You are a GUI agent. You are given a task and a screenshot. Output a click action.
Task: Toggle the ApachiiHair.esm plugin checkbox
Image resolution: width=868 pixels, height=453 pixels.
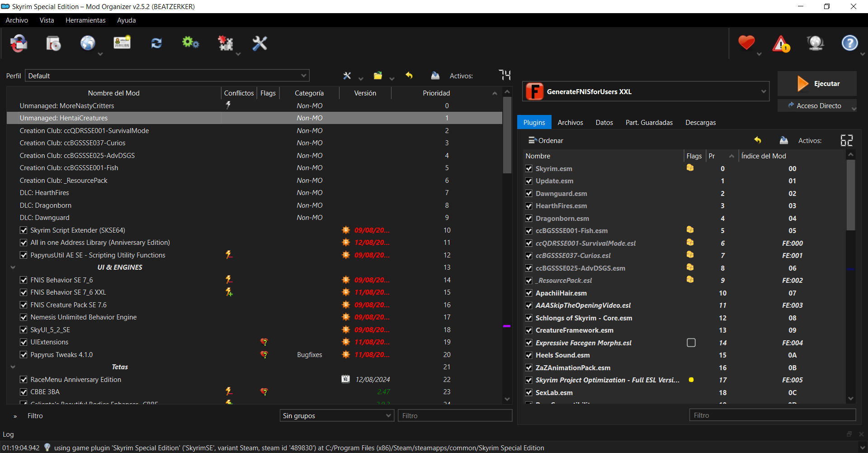(x=529, y=293)
